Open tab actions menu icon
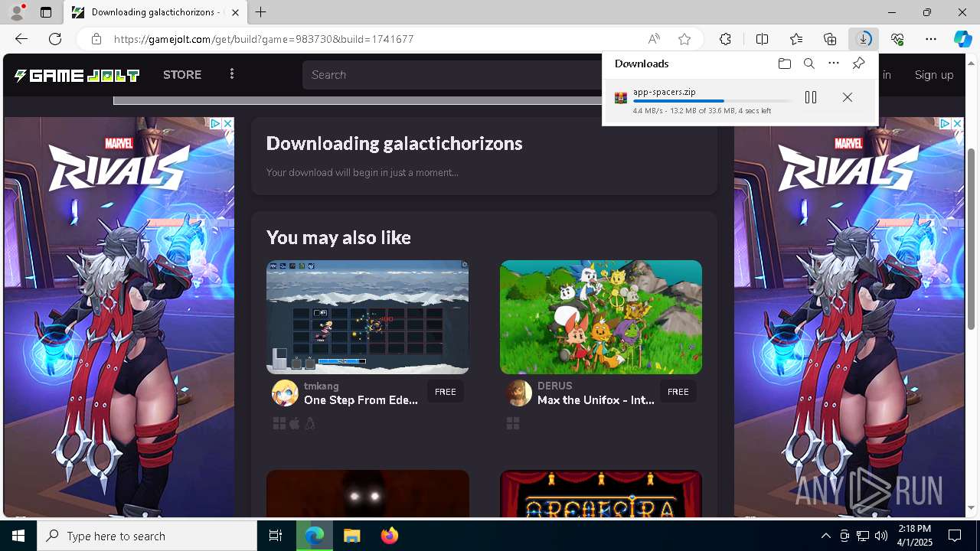Image resolution: width=980 pixels, height=551 pixels. tap(46, 12)
